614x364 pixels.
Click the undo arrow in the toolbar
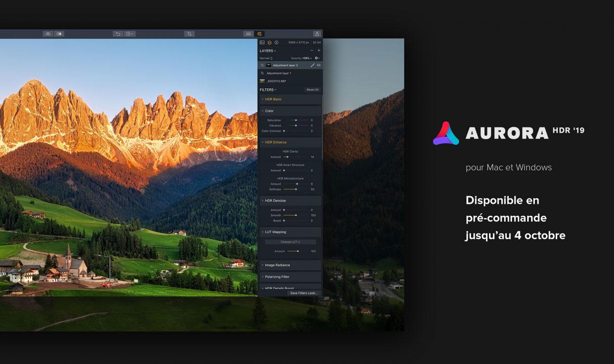coord(118,34)
